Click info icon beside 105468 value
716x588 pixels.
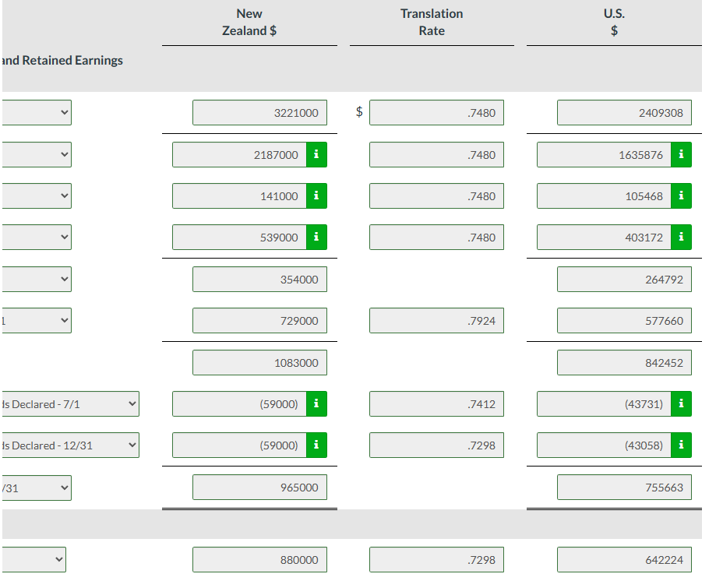pos(681,195)
